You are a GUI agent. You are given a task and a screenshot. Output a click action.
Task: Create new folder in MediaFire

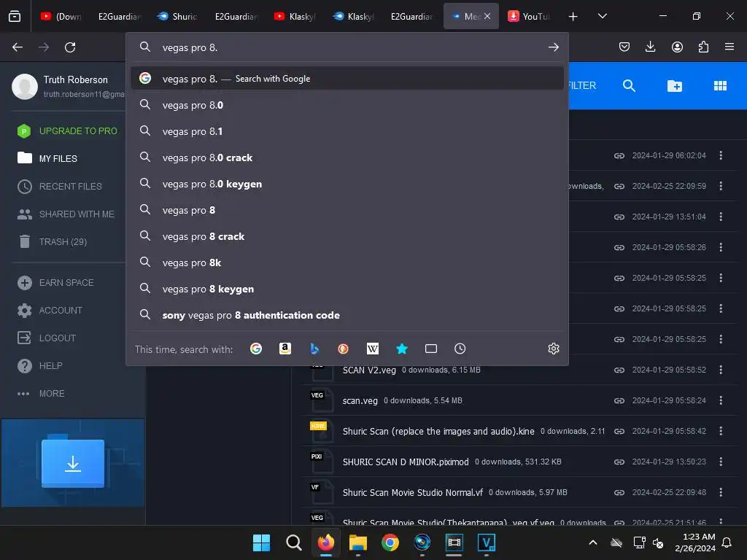pyautogui.click(x=675, y=86)
